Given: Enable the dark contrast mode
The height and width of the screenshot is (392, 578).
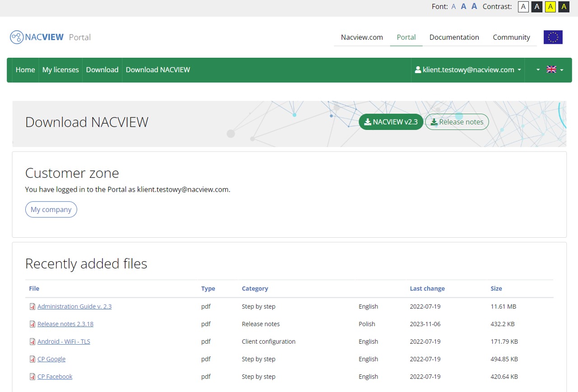Looking at the screenshot, I should tap(536, 7).
